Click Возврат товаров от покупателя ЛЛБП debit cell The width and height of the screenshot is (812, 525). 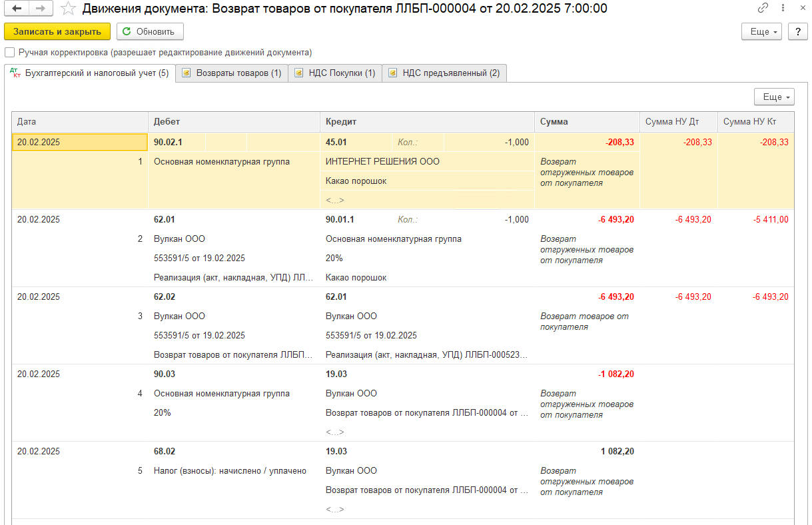pos(234,354)
